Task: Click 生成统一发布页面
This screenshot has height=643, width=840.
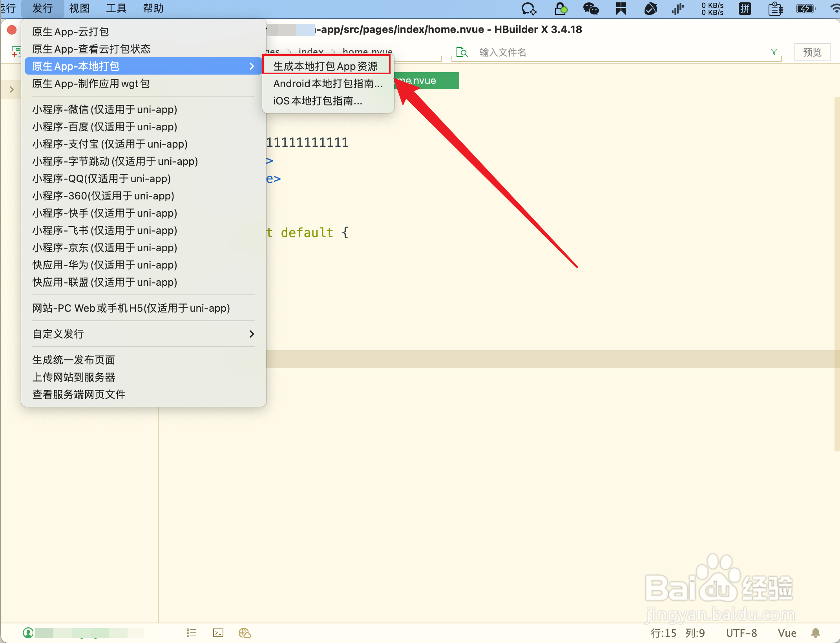Action: pos(144,360)
